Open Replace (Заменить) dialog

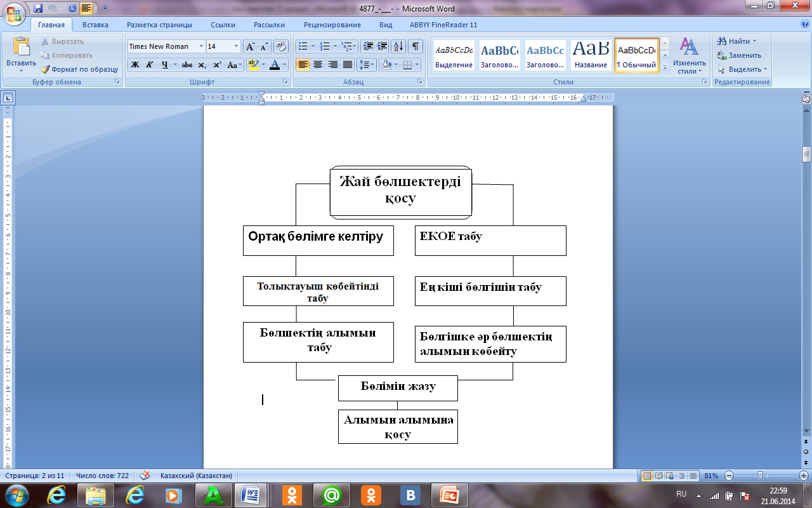[x=739, y=55]
